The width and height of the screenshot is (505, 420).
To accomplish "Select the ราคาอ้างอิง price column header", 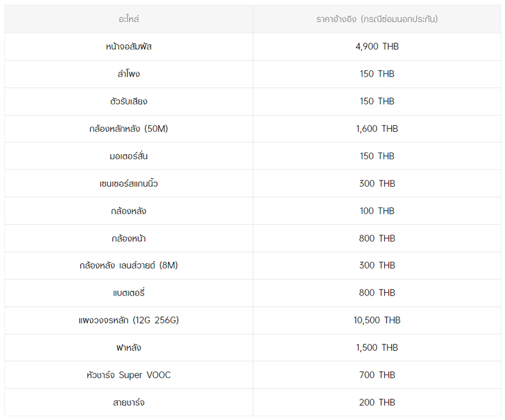I will pos(377,19).
